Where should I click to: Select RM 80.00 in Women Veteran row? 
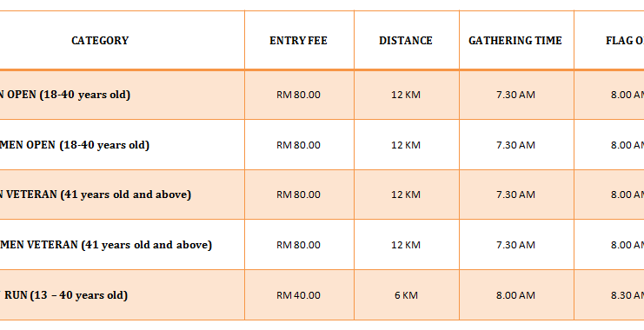(299, 245)
